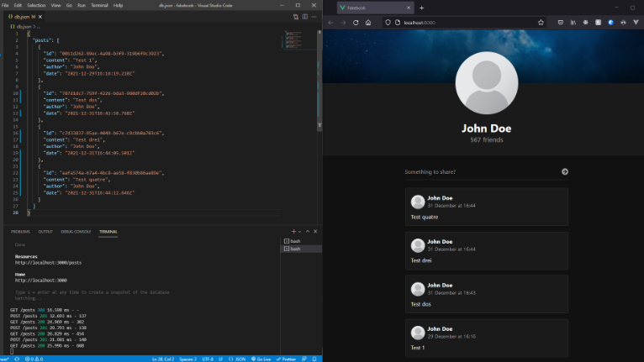The image size is (644, 362).
Task: Maximize the terminal panel with chevron
Action: coord(308,232)
